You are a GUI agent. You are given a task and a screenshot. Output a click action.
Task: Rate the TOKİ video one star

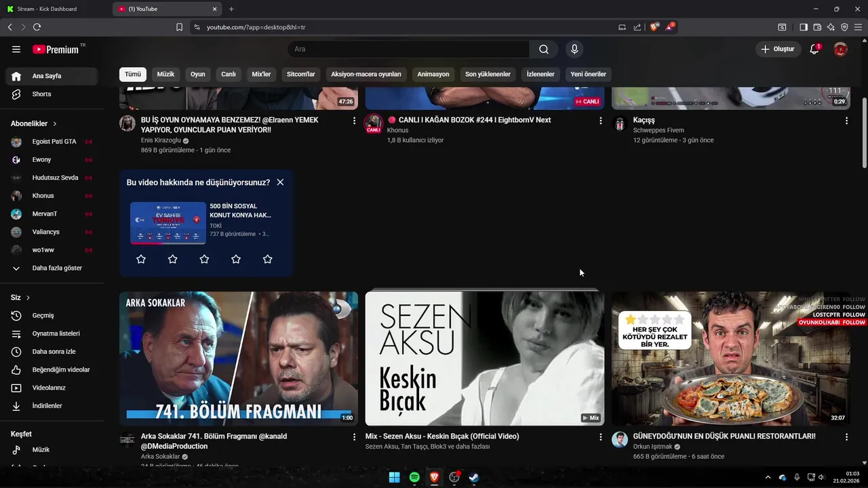pyautogui.click(x=141, y=259)
